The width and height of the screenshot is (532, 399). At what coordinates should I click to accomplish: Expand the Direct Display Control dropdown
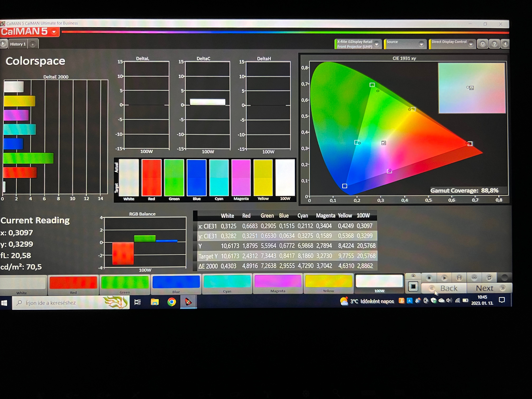pyautogui.click(x=471, y=44)
